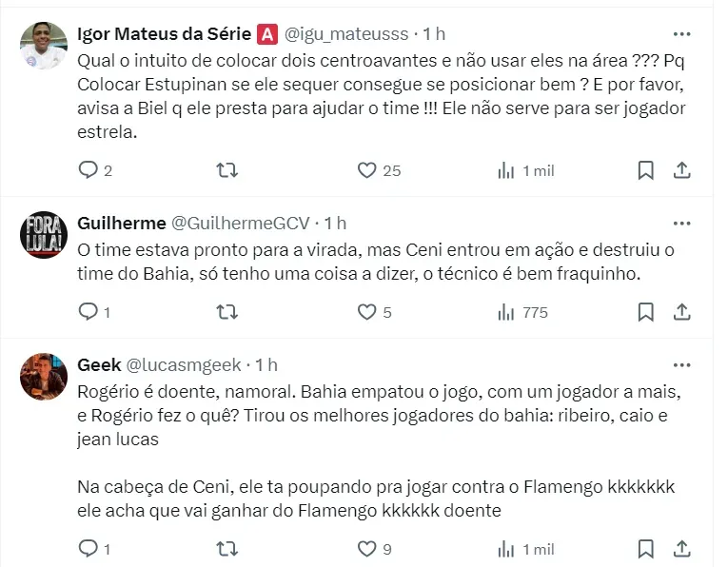Screen dimensions: 728x567
Task: Reply to Igor Mateus da Série's tweet
Action: 89,170
